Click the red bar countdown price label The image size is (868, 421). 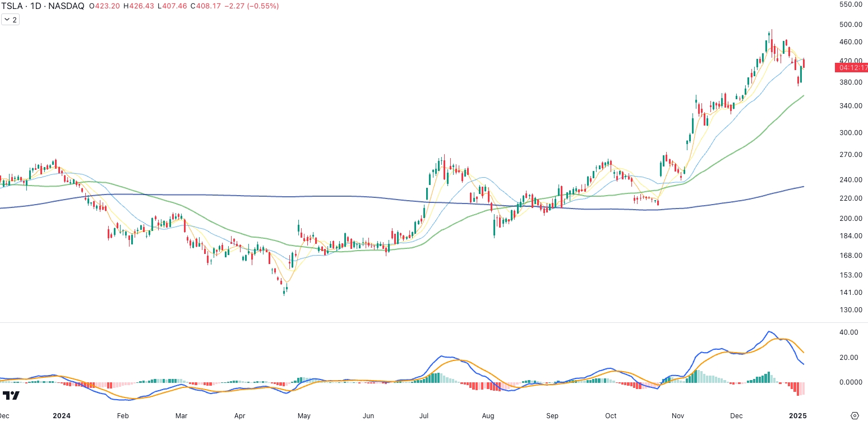click(851, 67)
